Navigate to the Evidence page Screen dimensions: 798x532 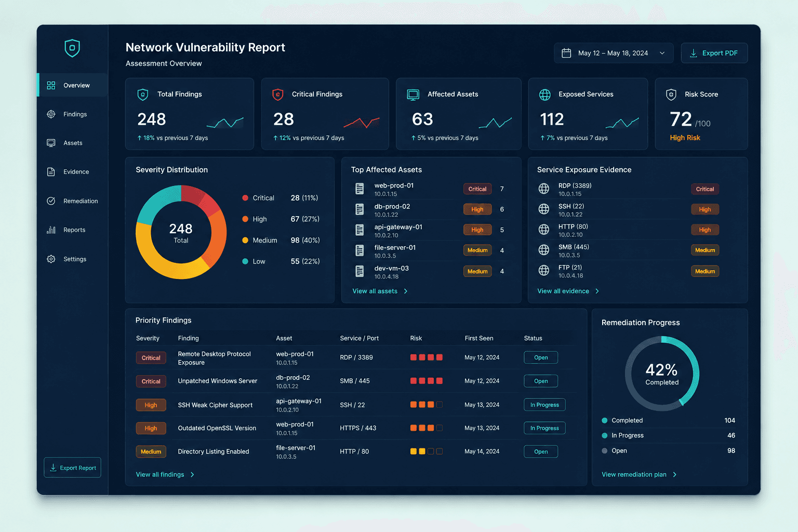[x=73, y=172]
